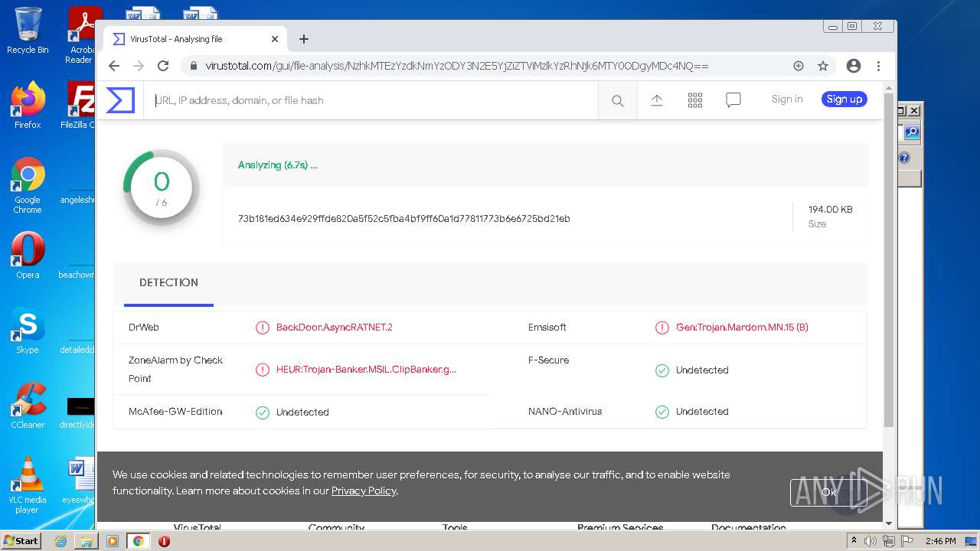Open VLC media player desktop shortcut
980x551 pixels.
tap(28, 485)
